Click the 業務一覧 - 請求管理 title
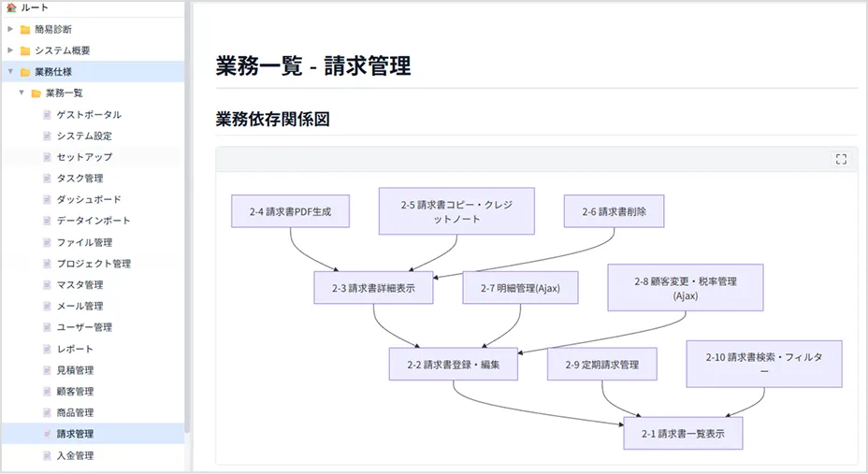 pos(313,65)
